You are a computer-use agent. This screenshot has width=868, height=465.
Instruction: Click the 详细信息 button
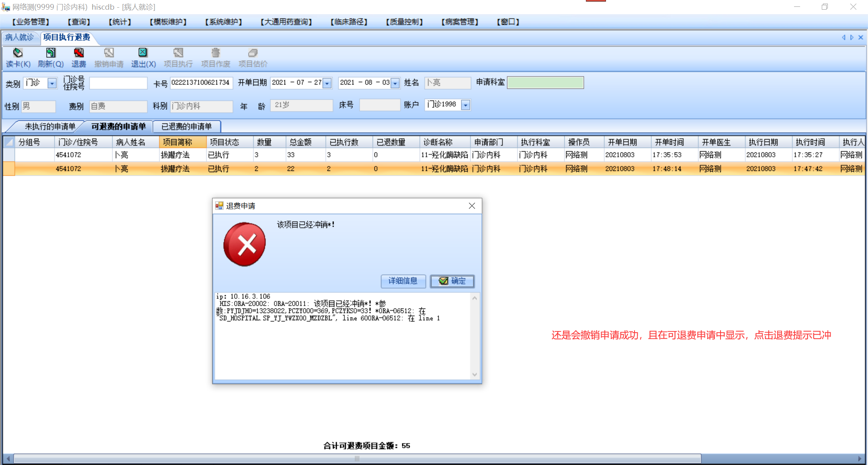pyautogui.click(x=403, y=281)
